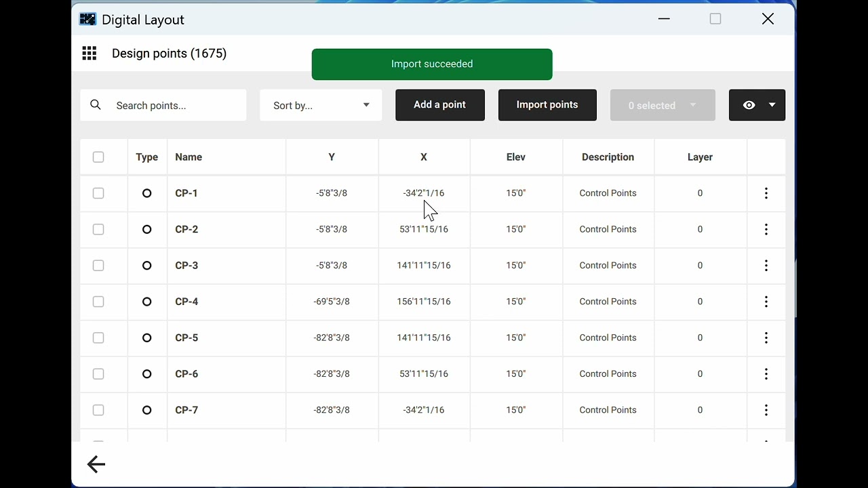
Task: Open the Sort by dropdown
Action: [321, 105]
